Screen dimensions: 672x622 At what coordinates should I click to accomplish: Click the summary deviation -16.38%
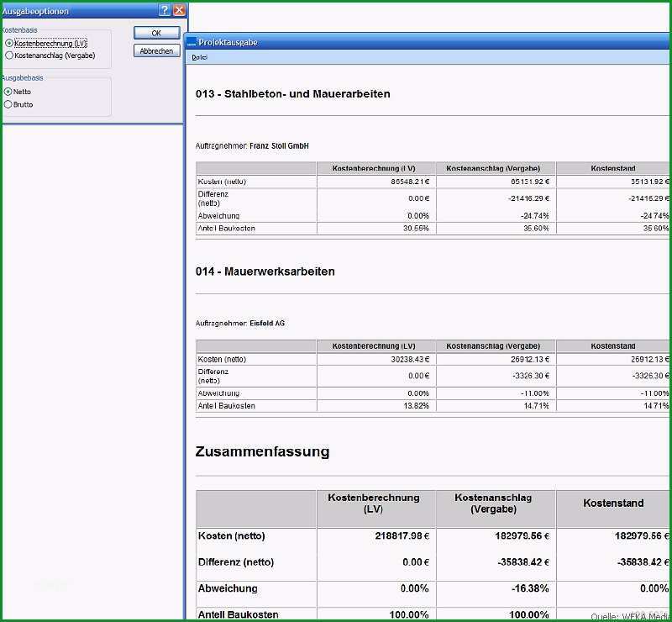530,588
